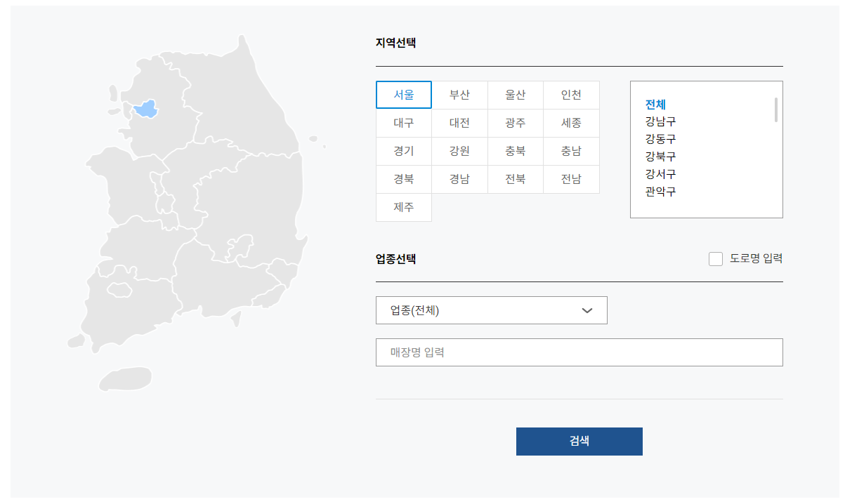Pick the 대전 region
Viewport: 845px width, 504px height.
459,123
